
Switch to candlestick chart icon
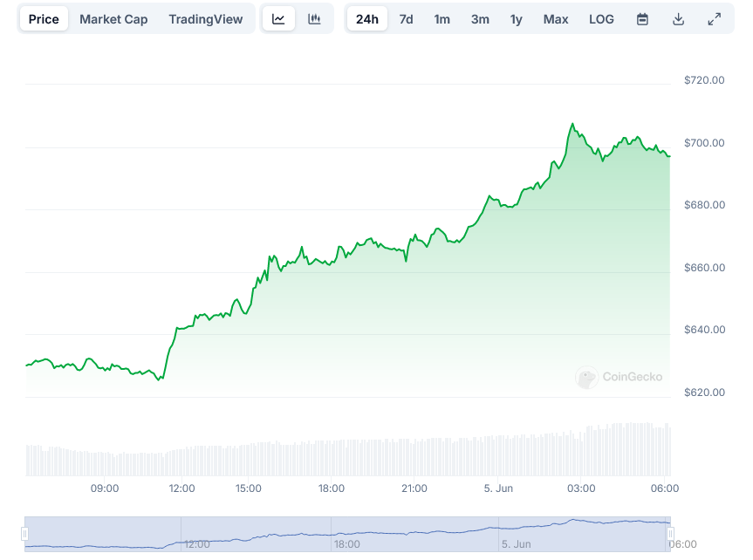pos(314,19)
